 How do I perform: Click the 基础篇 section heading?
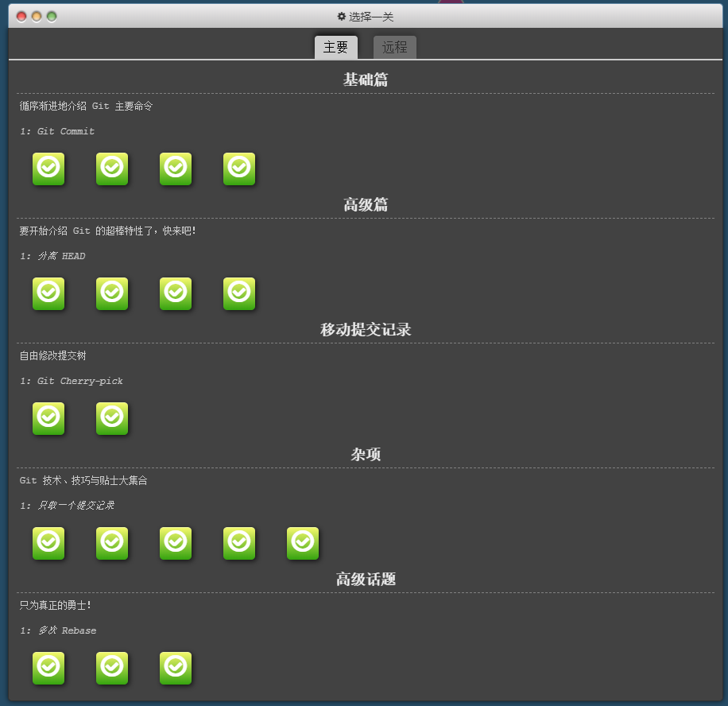tap(365, 79)
